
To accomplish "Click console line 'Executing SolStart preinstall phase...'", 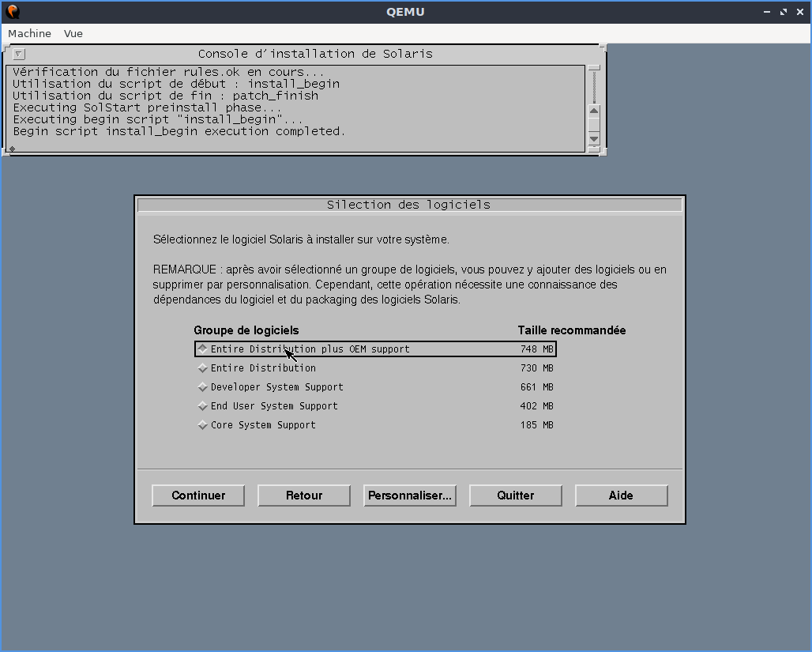I will click(x=147, y=107).
